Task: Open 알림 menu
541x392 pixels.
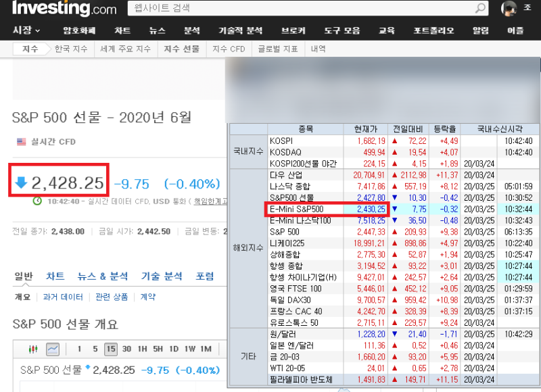Action: coord(481,30)
